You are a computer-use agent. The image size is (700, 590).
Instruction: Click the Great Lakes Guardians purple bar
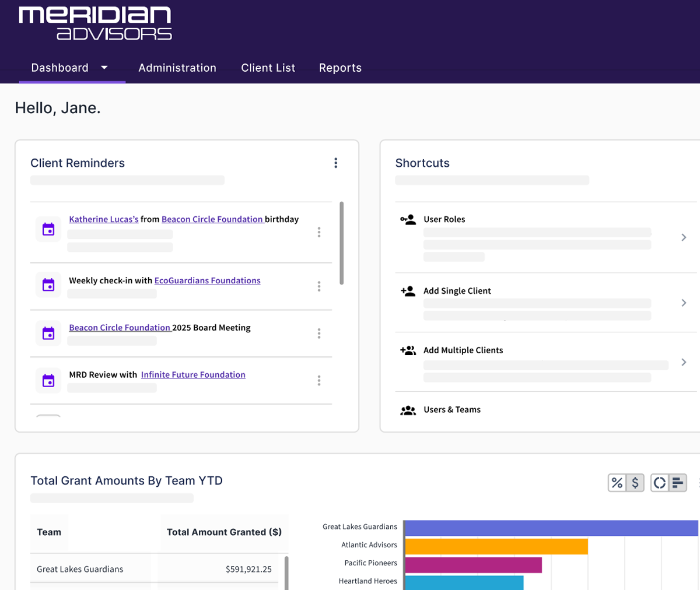point(551,528)
